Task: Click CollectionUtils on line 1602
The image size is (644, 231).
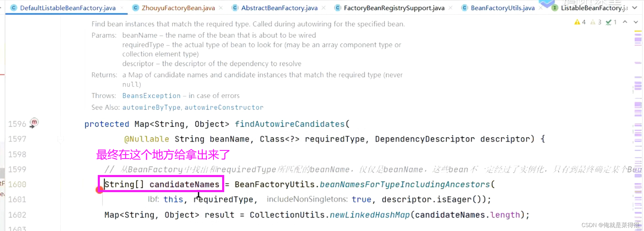Action: (x=287, y=215)
